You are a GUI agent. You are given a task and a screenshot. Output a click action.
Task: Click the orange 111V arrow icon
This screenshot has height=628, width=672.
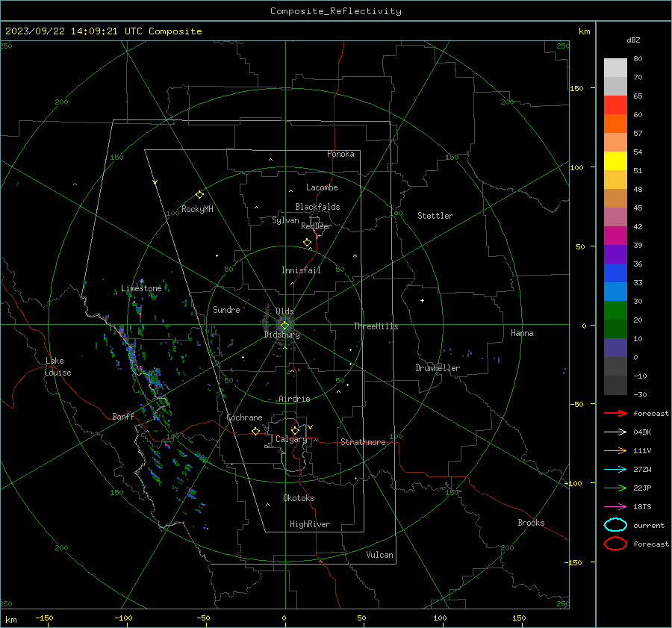(x=615, y=450)
